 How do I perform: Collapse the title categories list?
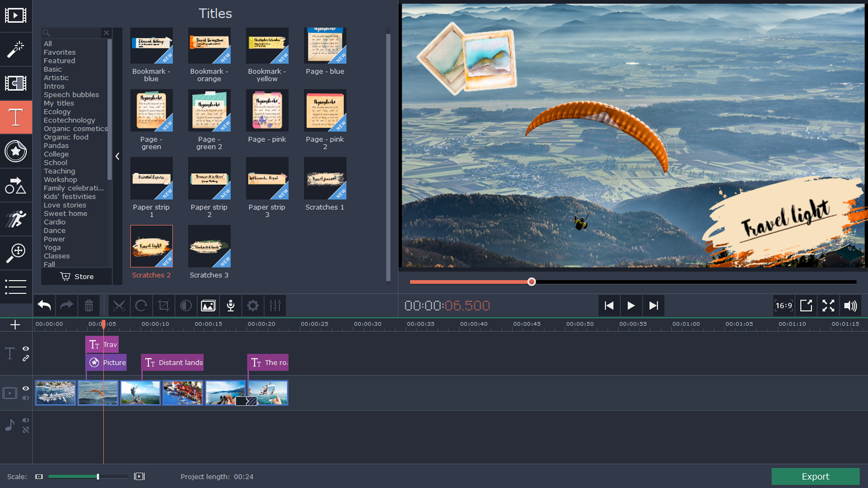pyautogui.click(x=117, y=156)
